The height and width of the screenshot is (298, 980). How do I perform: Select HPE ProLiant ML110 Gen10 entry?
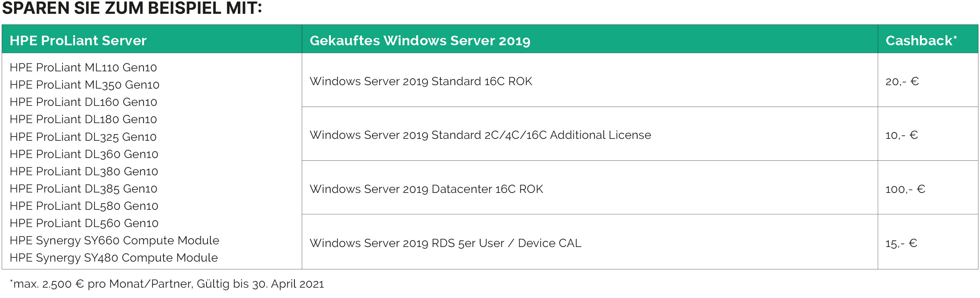tap(83, 68)
